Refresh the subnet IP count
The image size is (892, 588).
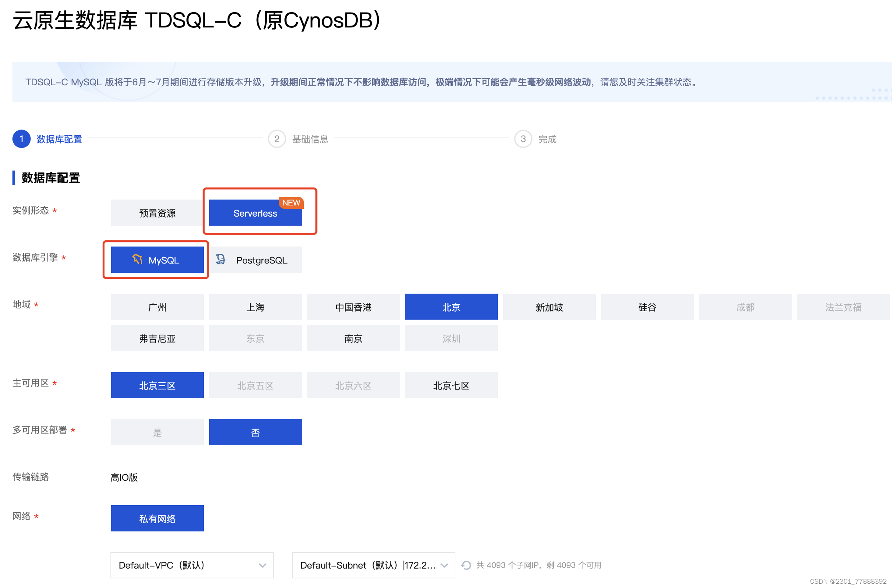point(466,565)
